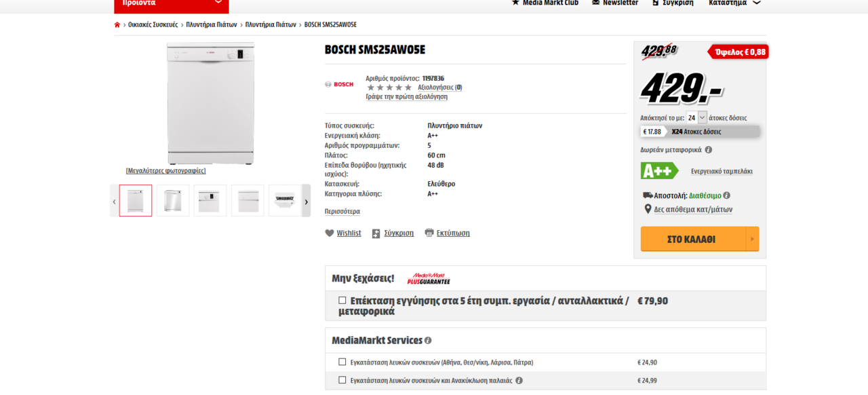Click the delivery truck icon beside Αποστολή
The image size is (868, 395).
click(648, 195)
